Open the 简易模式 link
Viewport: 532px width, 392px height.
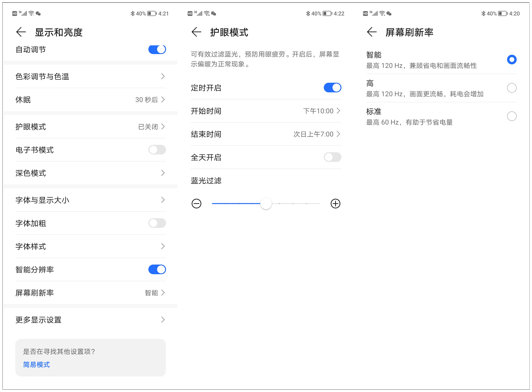tap(36, 364)
